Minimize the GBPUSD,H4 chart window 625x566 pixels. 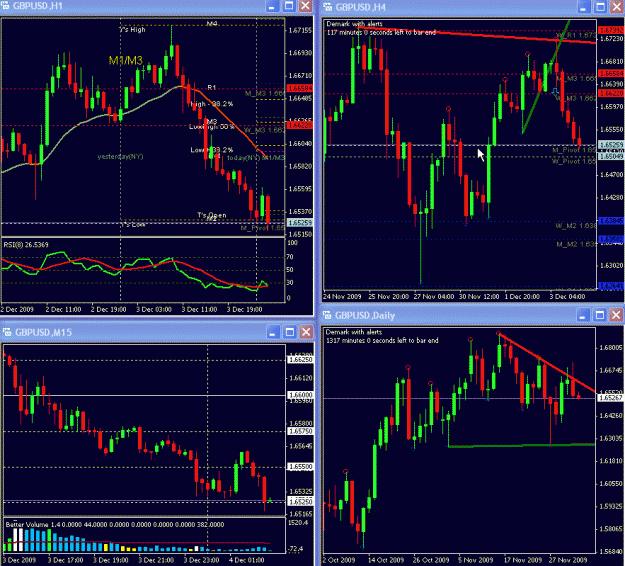[x=584, y=7]
